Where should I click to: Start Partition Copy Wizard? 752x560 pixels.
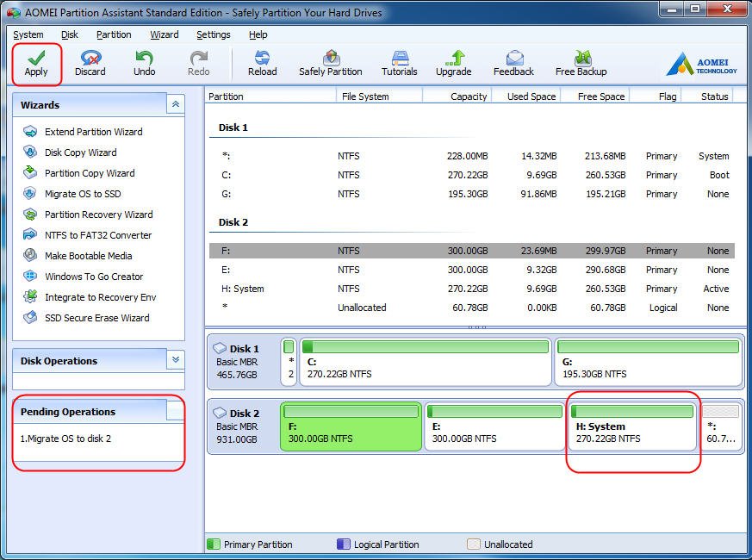(x=90, y=173)
